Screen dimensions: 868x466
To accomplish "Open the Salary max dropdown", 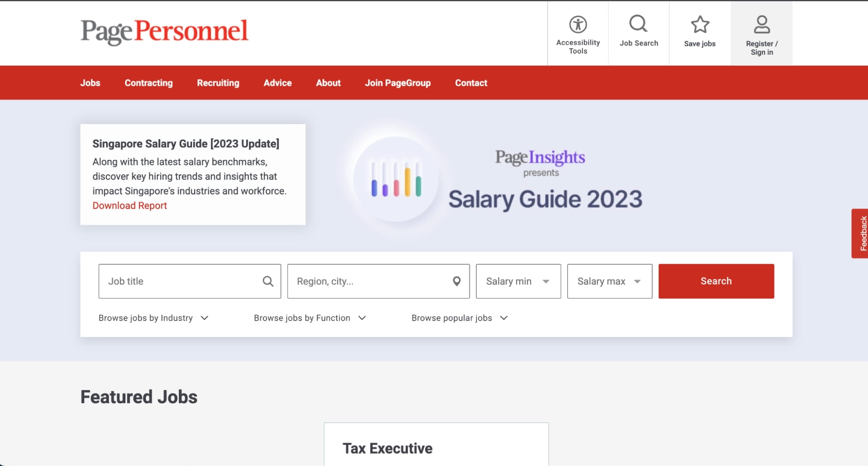I will pos(610,281).
